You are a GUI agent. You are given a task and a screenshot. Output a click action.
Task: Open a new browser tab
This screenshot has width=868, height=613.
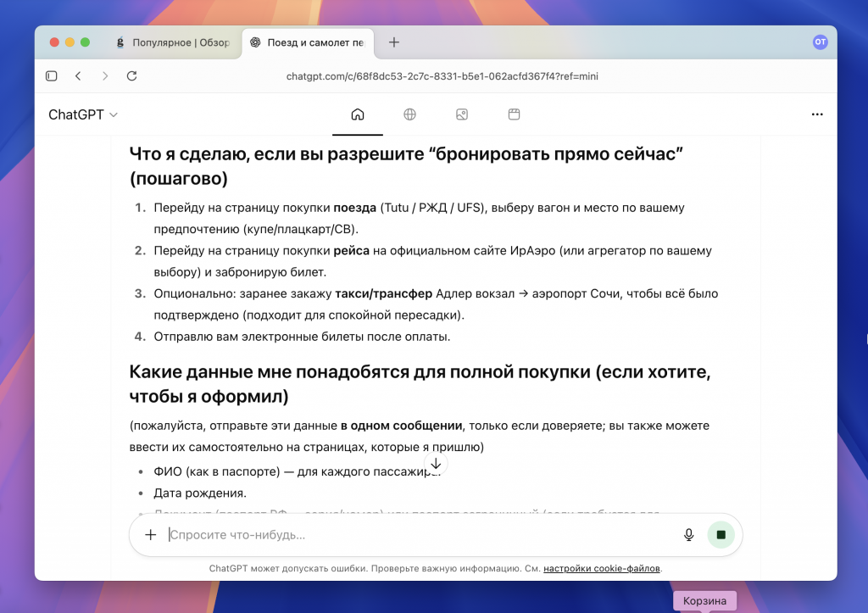tap(394, 42)
